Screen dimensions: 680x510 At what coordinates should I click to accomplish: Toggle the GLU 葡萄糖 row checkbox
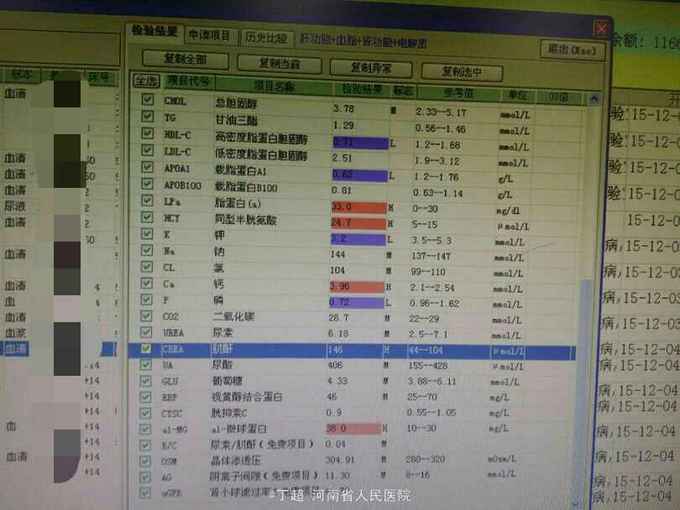point(148,381)
